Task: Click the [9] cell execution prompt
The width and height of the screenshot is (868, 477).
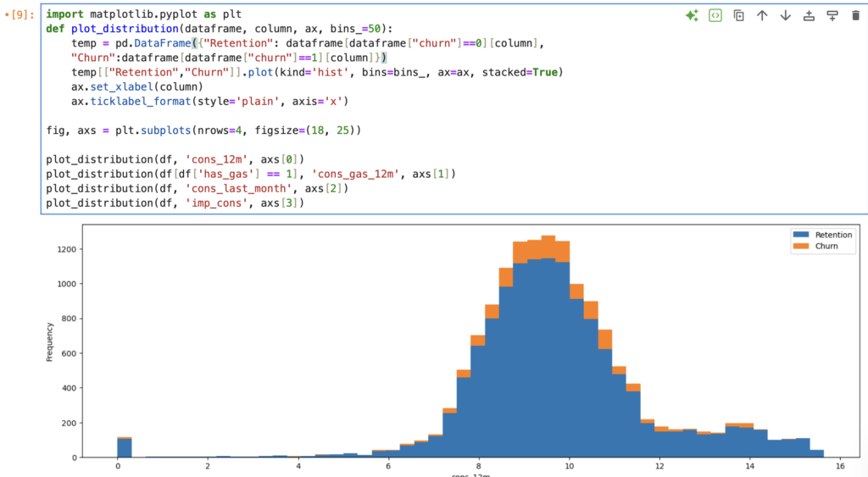Action: coord(21,14)
